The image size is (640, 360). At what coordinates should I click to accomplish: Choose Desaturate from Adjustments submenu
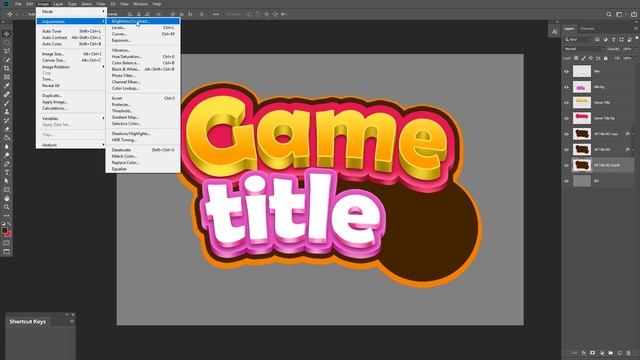point(143,150)
